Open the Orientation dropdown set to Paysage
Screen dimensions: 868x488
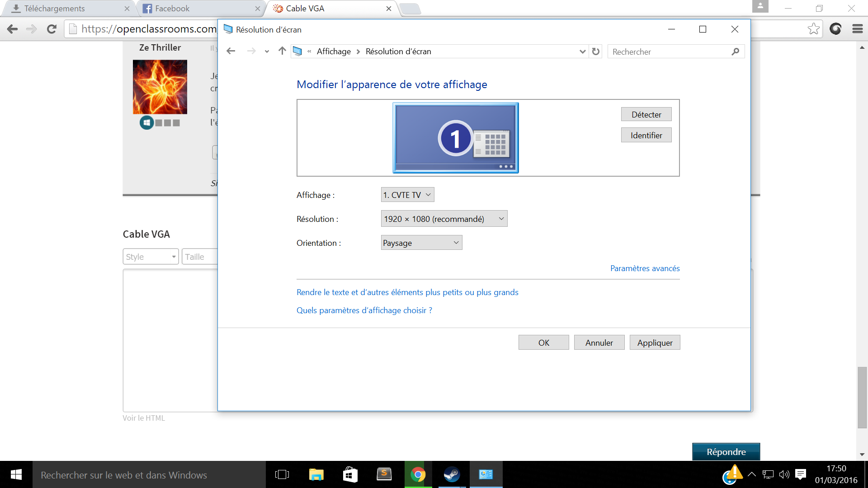(x=421, y=243)
